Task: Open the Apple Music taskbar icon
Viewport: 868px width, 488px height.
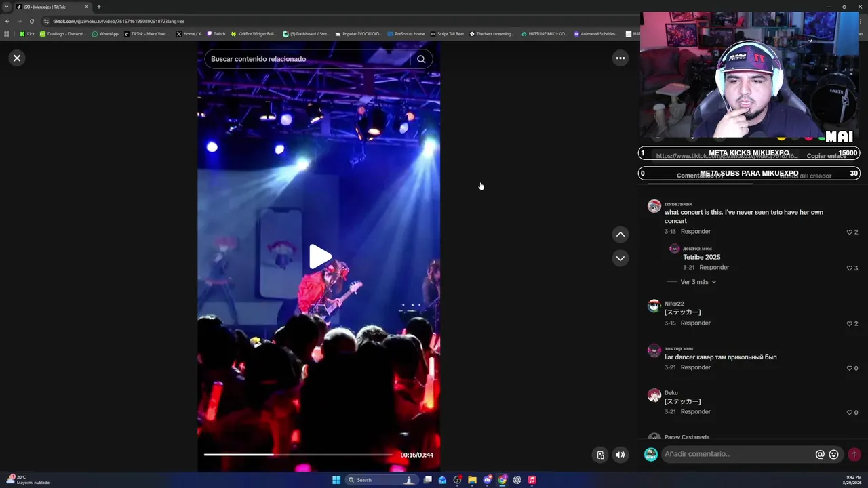Action: tap(532, 480)
